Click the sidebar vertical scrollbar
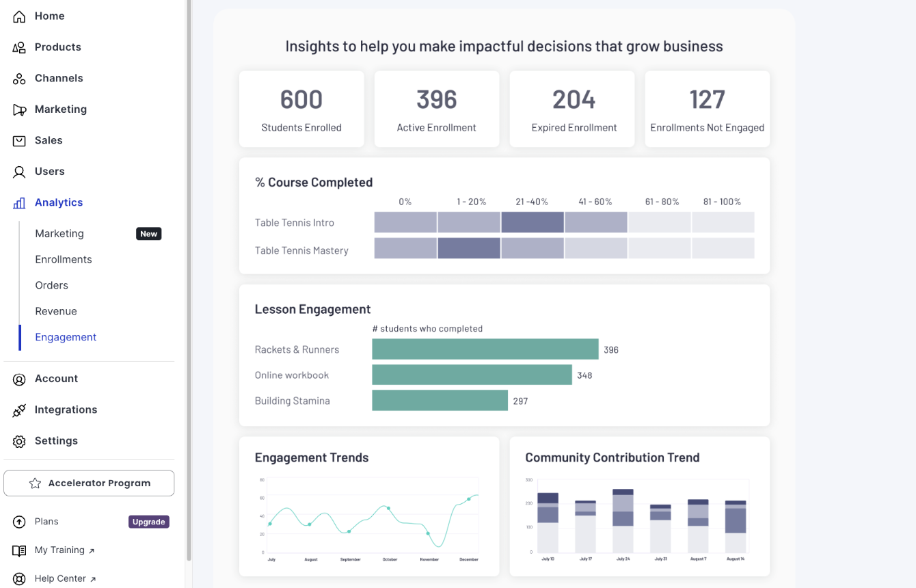Viewport: 916px width, 588px height. pos(189,280)
